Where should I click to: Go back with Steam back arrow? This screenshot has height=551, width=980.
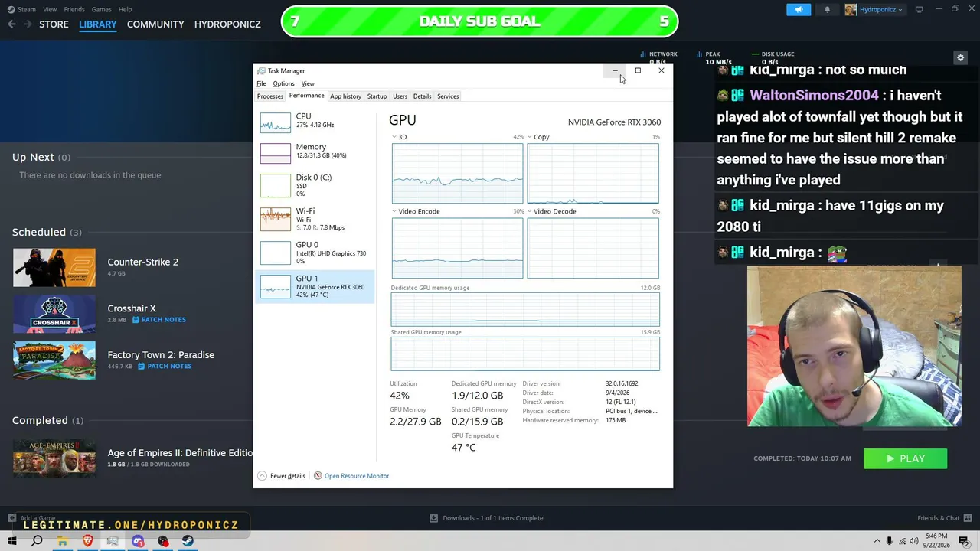pyautogui.click(x=11, y=24)
